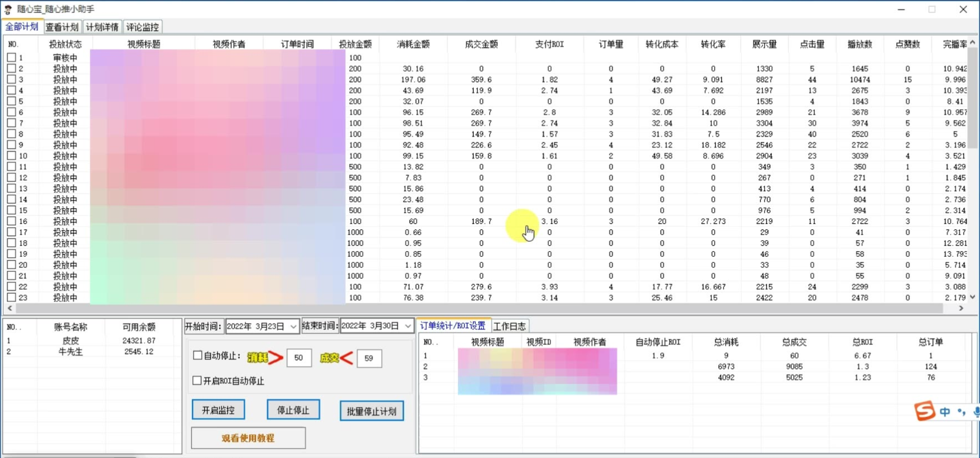Sort table by 消耗金额 column header

pyautogui.click(x=413, y=44)
